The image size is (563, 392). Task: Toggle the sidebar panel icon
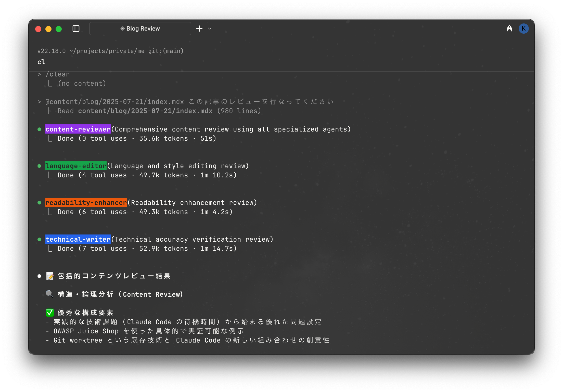click(76, 29)
